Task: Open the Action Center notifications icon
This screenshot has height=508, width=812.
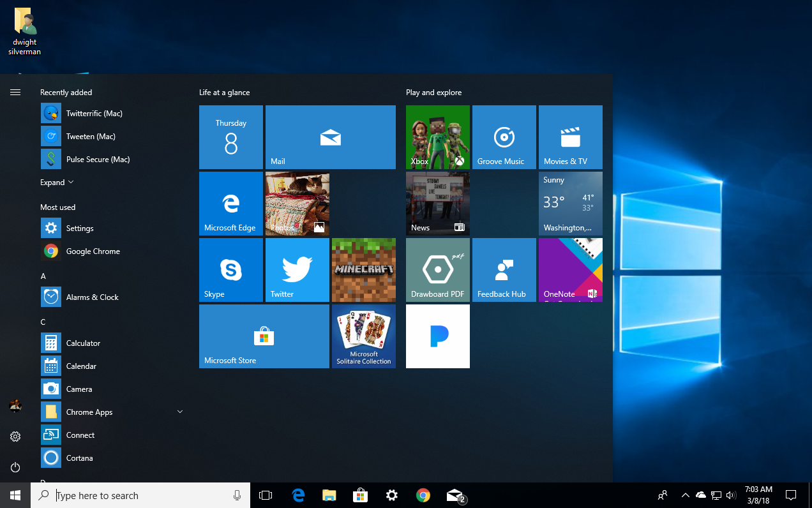Action: click(x=791, y=495)
